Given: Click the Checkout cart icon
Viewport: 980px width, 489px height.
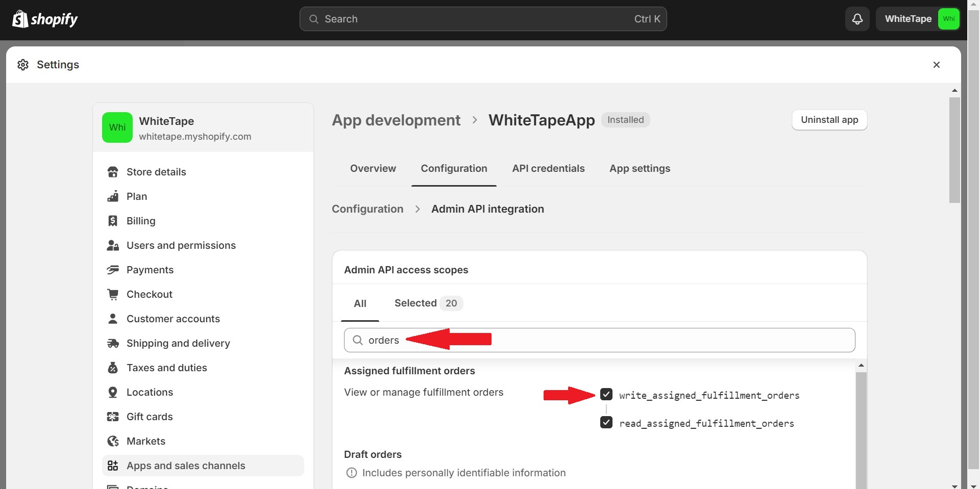Looking at the screenshot, I should coord(113,294).
